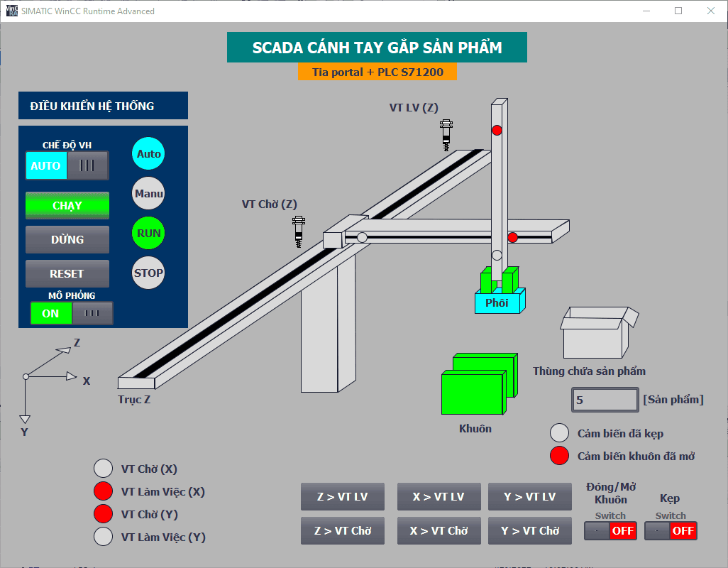Screen dimensions: 728x568
Task: Click the red VT Chờ (Y) lamp
Action: point(103,514)
